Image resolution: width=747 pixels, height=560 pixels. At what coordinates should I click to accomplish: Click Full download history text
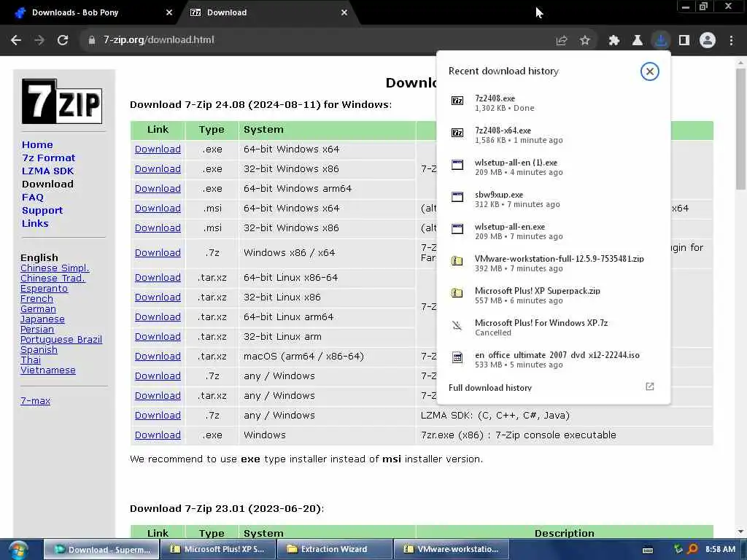489,388
